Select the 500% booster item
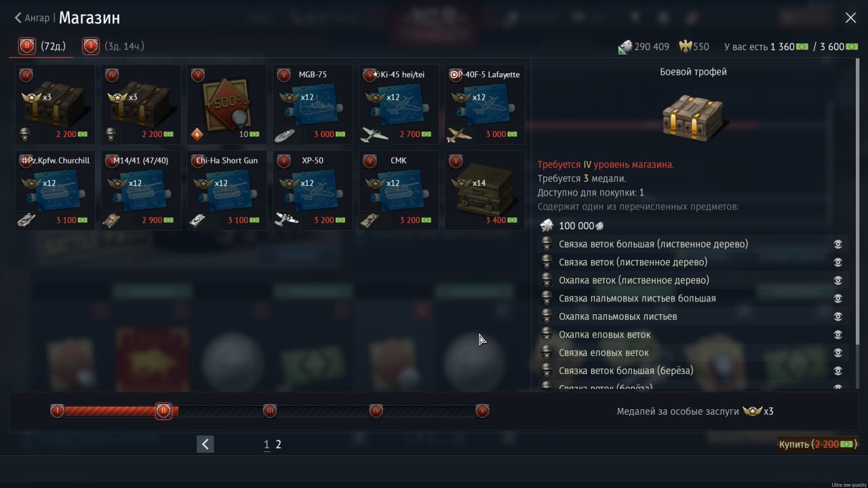 [226, 105]
